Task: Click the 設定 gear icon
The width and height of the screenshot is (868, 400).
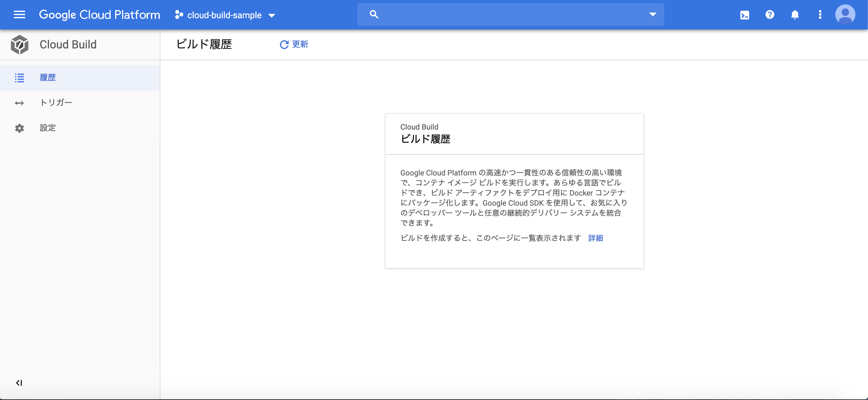Action: pyautogui.click(x=19, y=128)
